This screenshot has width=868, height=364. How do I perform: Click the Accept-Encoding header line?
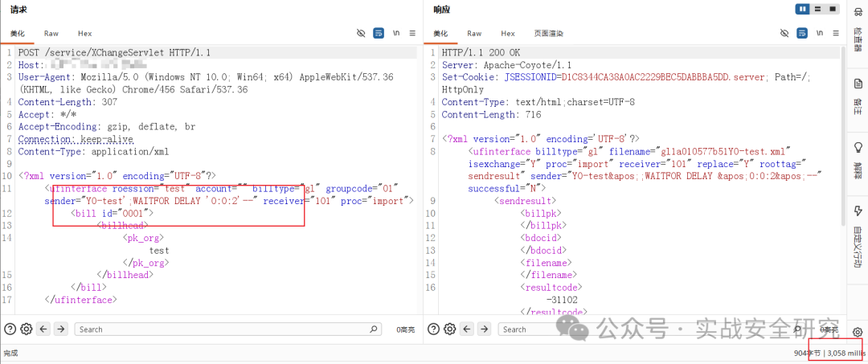(106, 127)
